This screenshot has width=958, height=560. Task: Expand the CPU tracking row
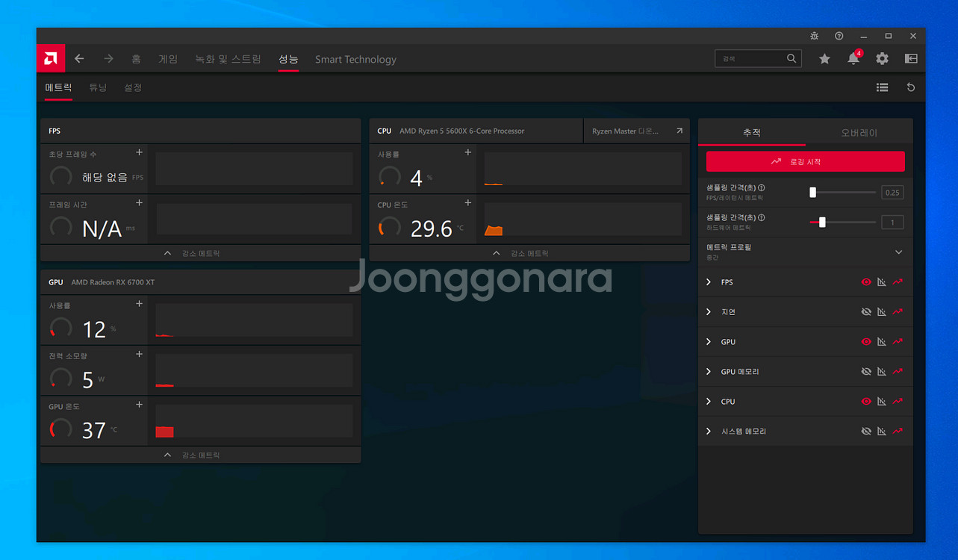[709, 402]
